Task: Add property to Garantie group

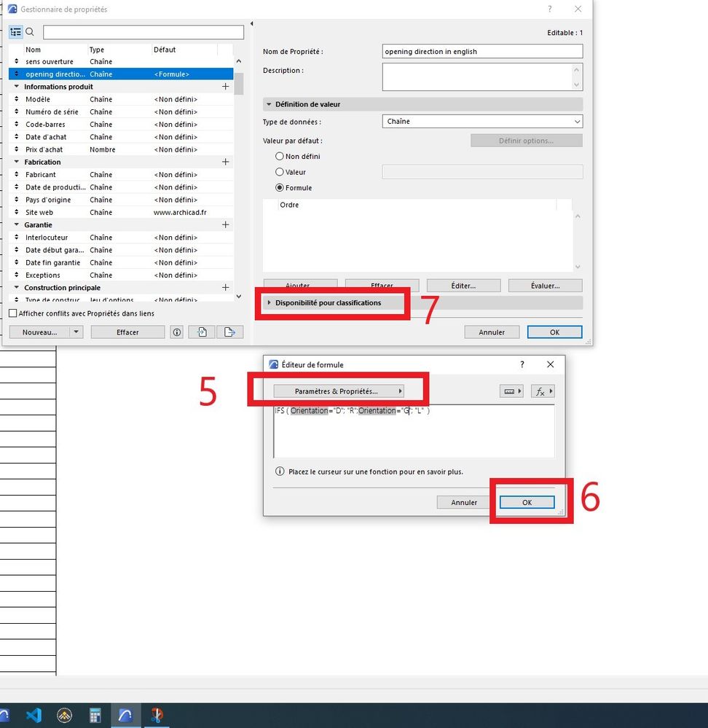Action: (x=226, y=224)
